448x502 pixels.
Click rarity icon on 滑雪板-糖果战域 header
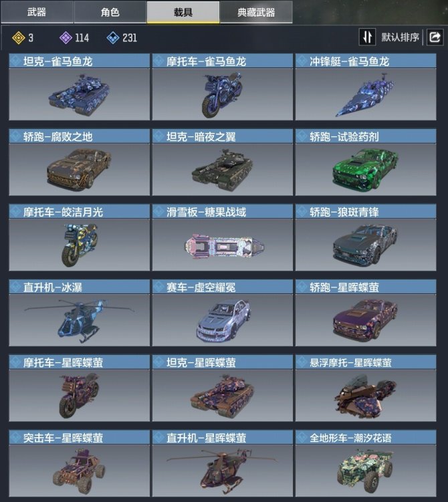click(158, 212)
